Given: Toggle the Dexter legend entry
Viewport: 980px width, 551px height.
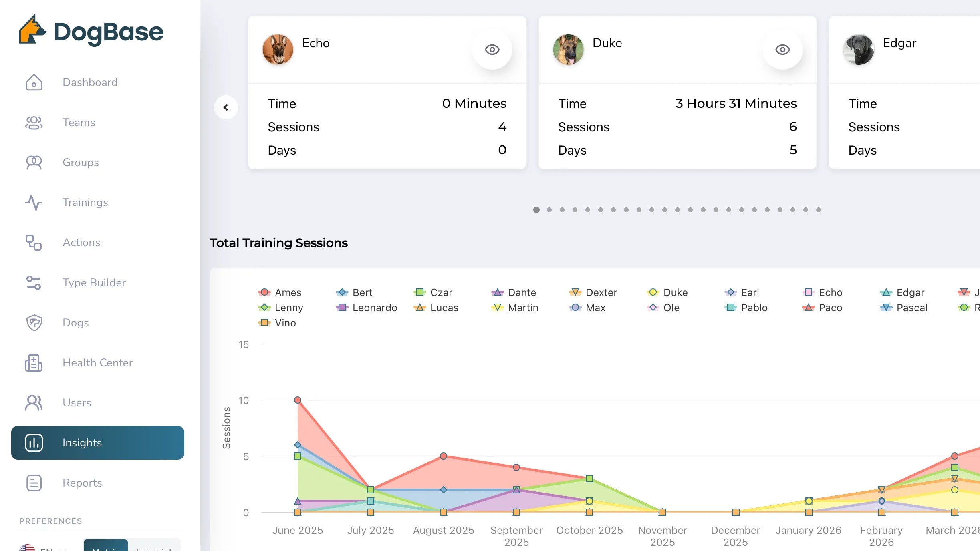Looking at the screenshot, I should 593,292.
